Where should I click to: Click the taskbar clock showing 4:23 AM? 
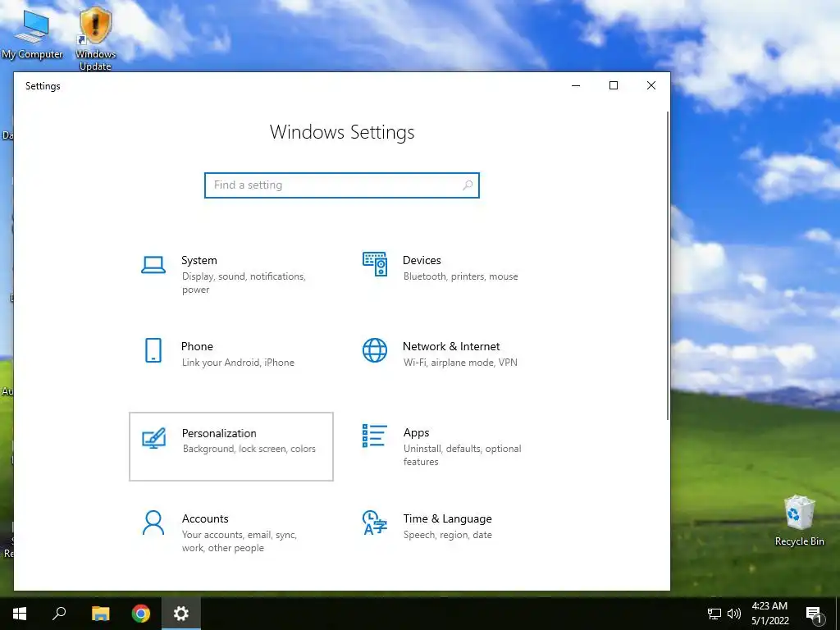coord(769,614)
